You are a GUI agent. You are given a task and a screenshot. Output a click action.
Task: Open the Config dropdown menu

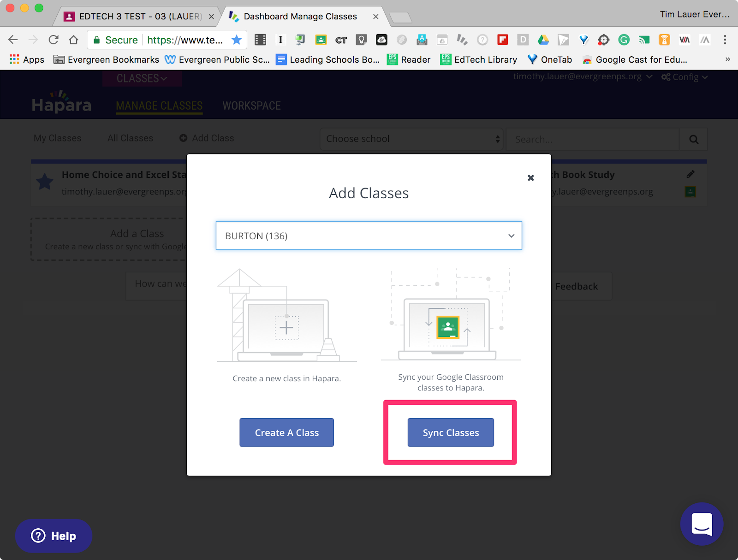(x=684, y=77)
